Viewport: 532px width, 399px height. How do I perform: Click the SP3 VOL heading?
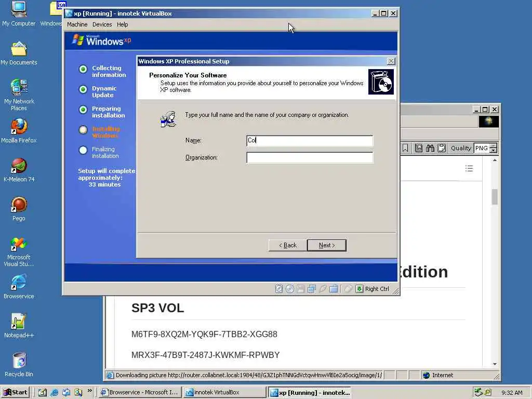pos(158,308)
